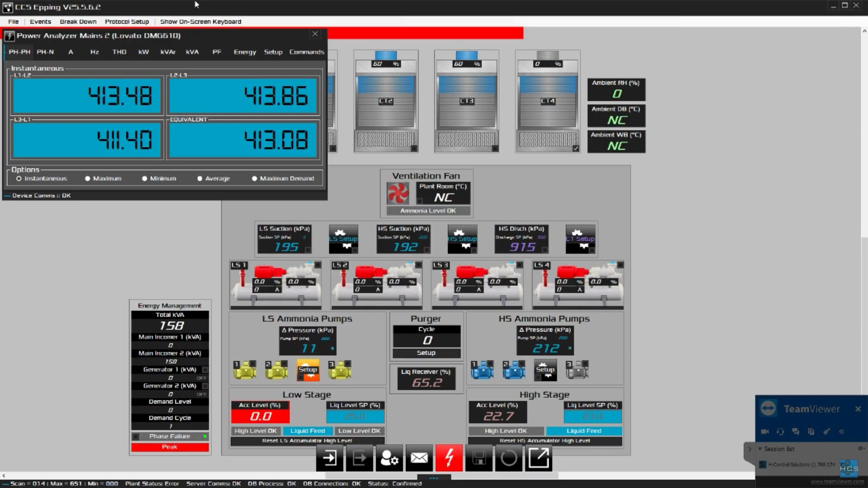Collapse the TeamViewer Session list triangle
The width and height of the screenshot is (868, 488).
pos(760,449)
